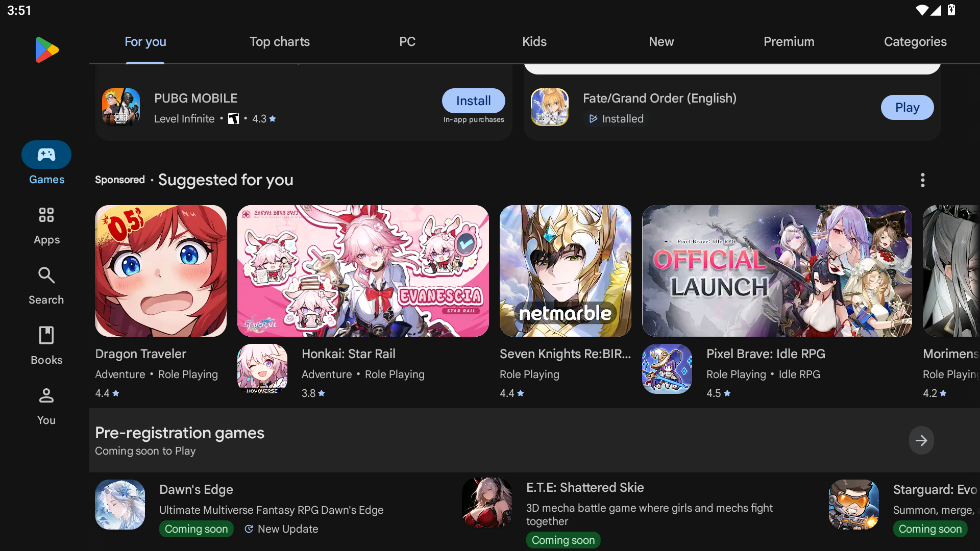
Task: Open the Pixel Brave: Idle RPG title
Action: (x=766, y=354)
